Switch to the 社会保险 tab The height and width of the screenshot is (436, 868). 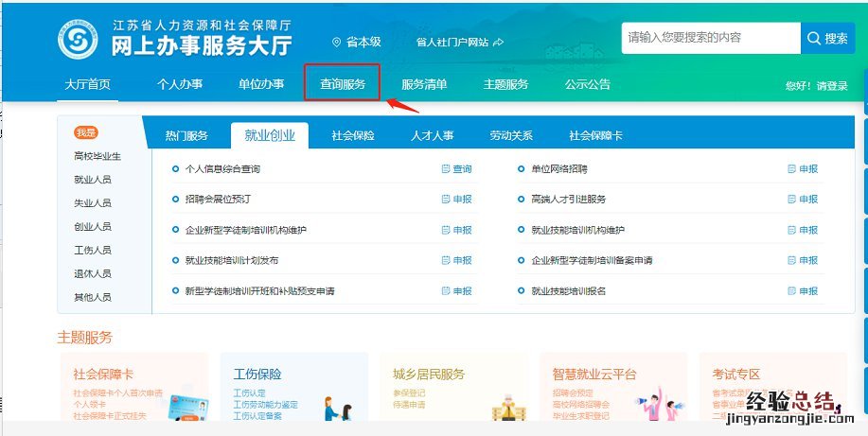[352, 136]
